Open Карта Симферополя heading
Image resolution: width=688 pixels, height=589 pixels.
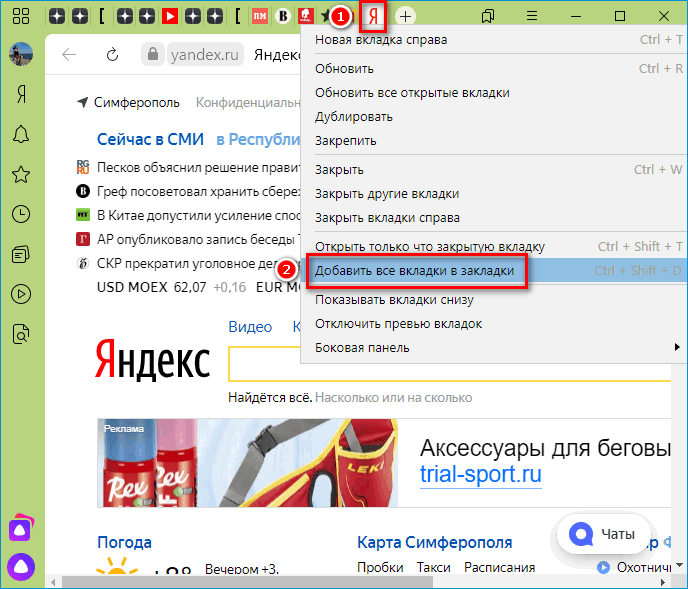click(434, 542)
